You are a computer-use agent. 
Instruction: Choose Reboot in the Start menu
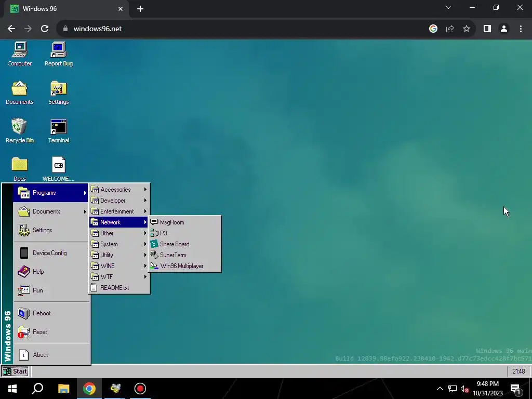click(51, 313)
